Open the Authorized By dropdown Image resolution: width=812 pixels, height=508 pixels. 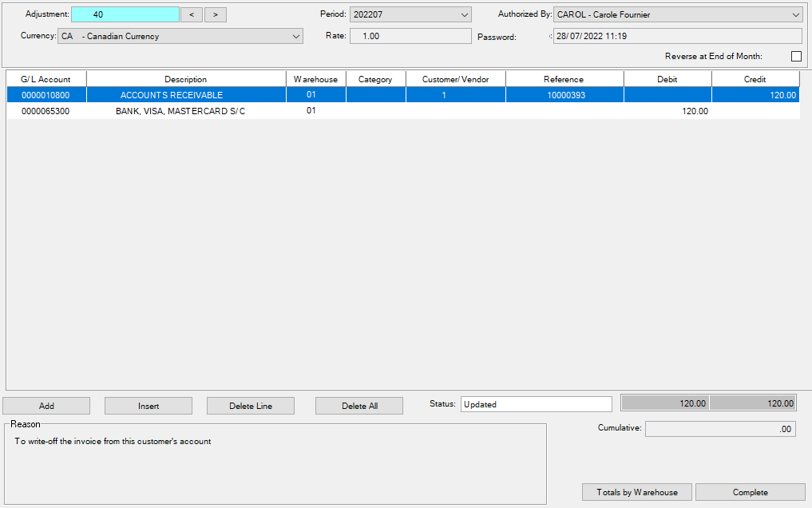(x=795, y=14)
